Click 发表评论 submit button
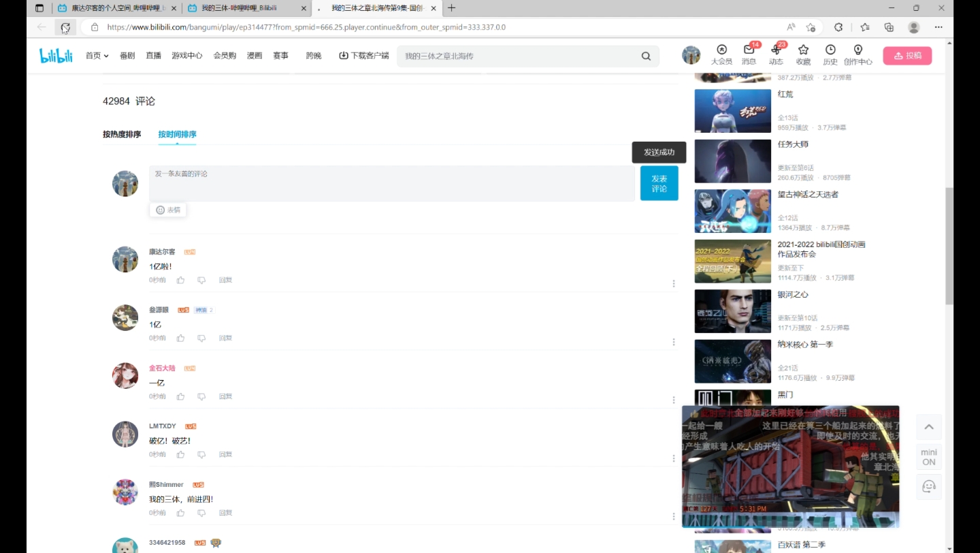Image resolution: width=980 pixels, height=553 pixels. point(659,183)
